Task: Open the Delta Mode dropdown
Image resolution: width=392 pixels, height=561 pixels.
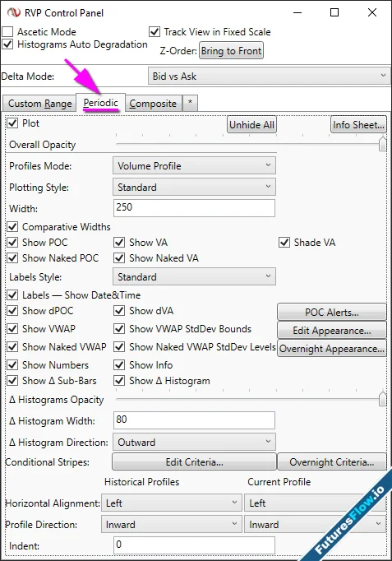Action: coord(269,76)
